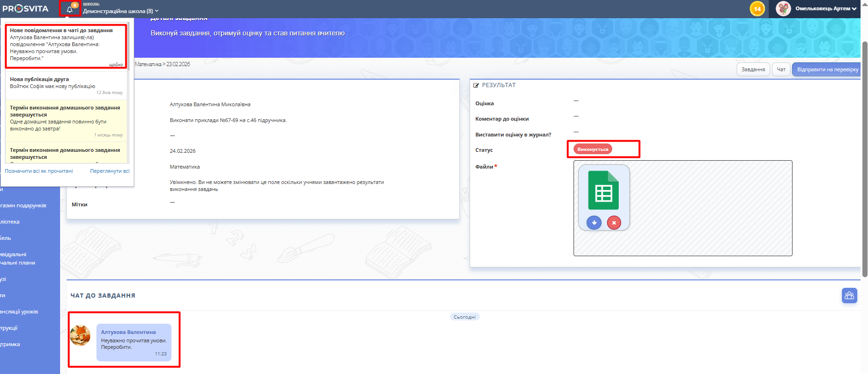The width and height of the screenshot is (868, 374).
Task: Click the page vertical scrollbar
Action: click(x=865, y=158)
